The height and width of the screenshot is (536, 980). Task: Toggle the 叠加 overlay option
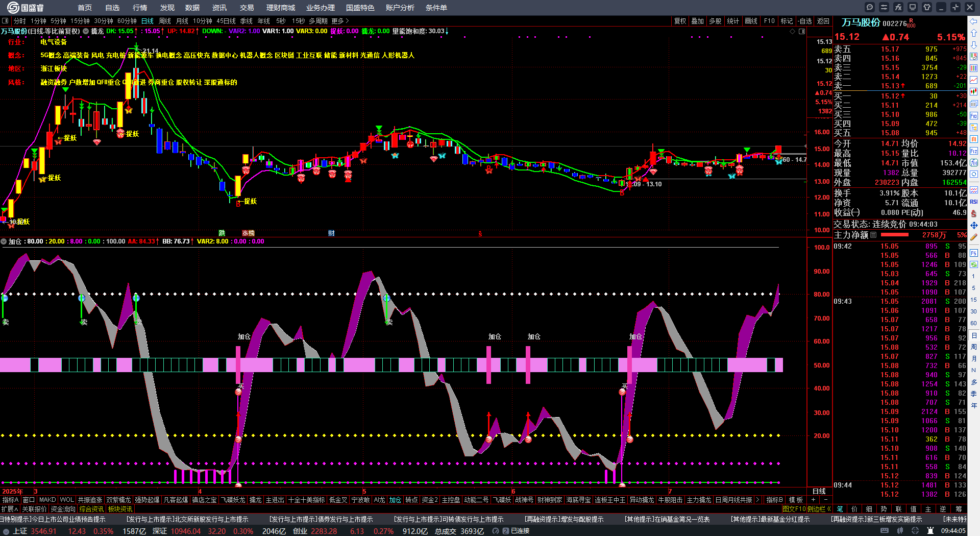[x=697, y=21]
